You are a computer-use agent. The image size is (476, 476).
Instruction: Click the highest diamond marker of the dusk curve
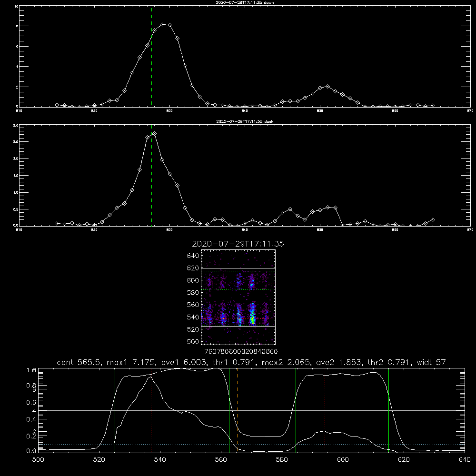tap(155, 134)
